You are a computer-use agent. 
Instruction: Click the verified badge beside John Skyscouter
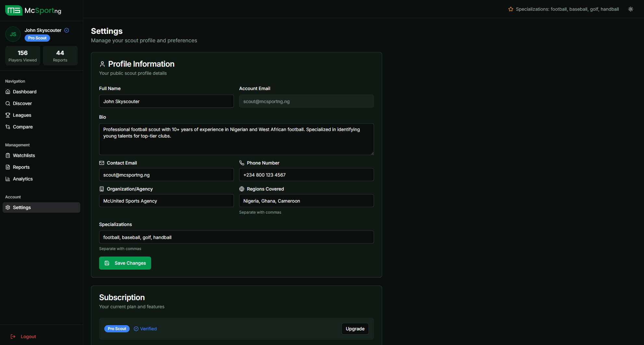67,30
